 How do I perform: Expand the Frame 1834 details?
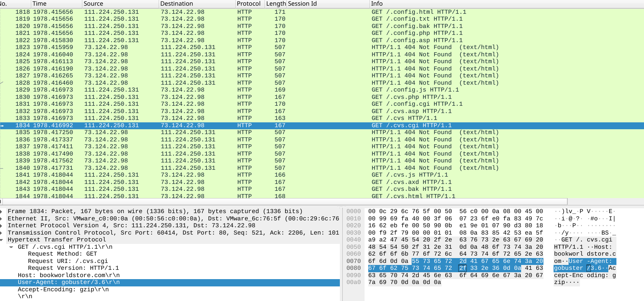click(x=2, y=211)
